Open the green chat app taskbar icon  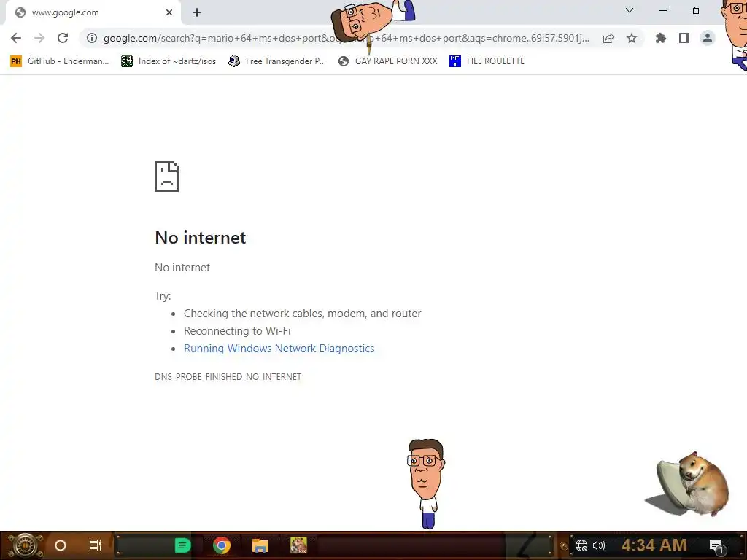(x=183, y=545)
